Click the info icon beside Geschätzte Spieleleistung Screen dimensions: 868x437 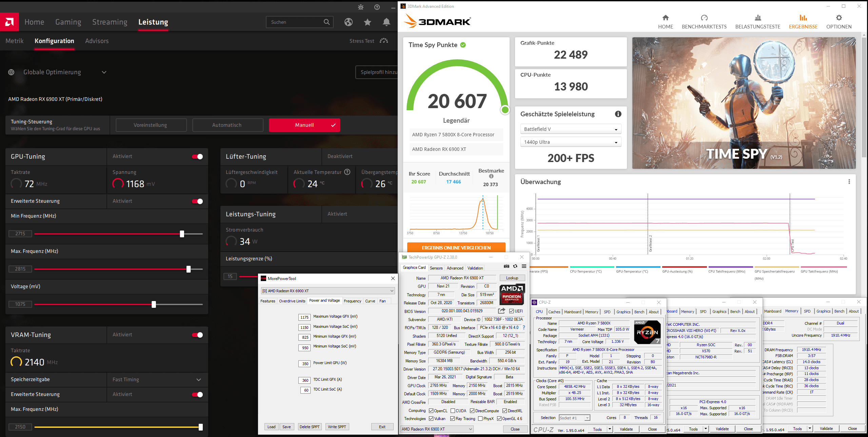point(618,114)
